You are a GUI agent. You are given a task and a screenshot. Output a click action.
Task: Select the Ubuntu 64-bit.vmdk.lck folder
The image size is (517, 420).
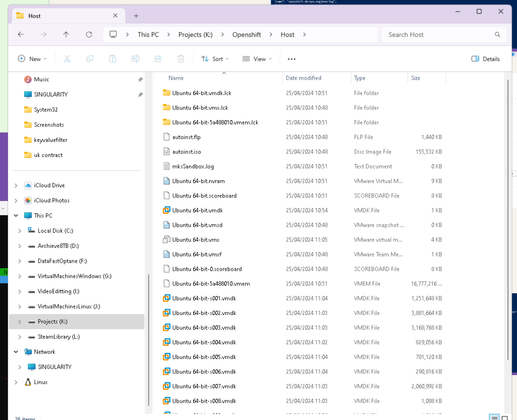pos(202,93)
